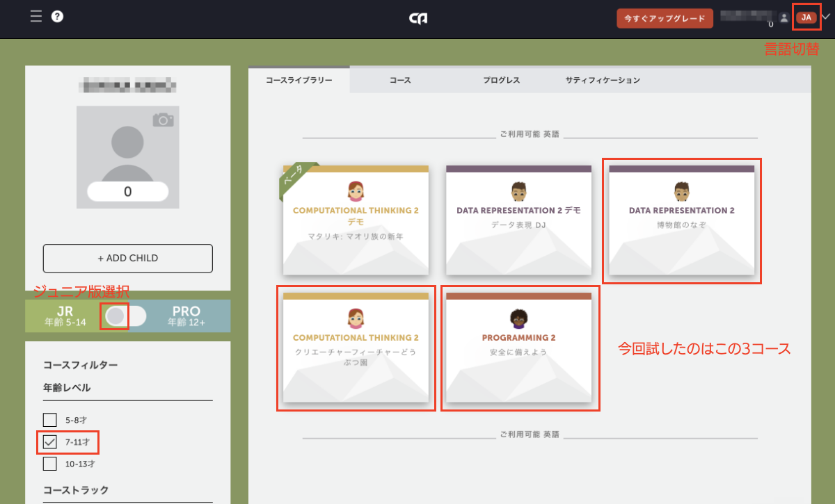Check the 5-8才 age filter checkbox
This screenshot has width=835, height=504.
tap(49, 420)
